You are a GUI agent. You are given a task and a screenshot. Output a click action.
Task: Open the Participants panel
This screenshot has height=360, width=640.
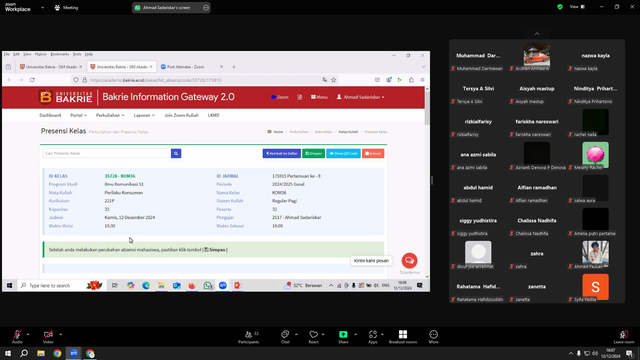(249, 337)
